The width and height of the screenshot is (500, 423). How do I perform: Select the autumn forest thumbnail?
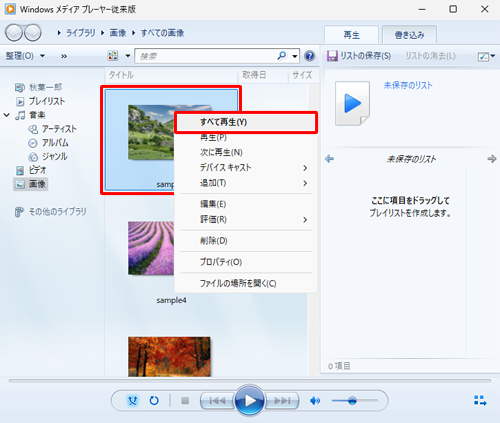(x=169, y=356)
